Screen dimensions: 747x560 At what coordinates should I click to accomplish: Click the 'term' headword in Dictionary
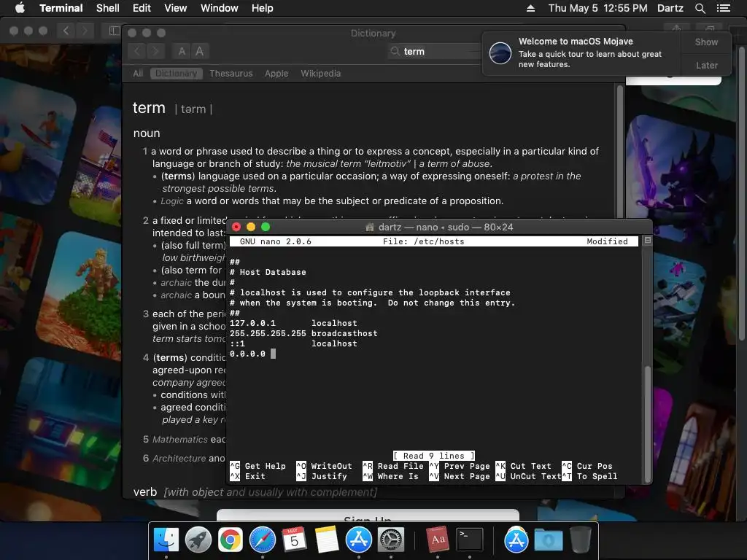click(149, 108)
